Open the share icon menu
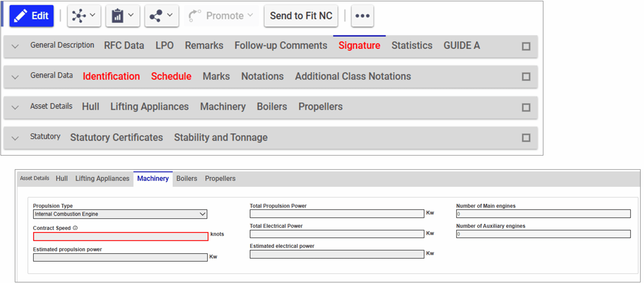 [162, 16]
